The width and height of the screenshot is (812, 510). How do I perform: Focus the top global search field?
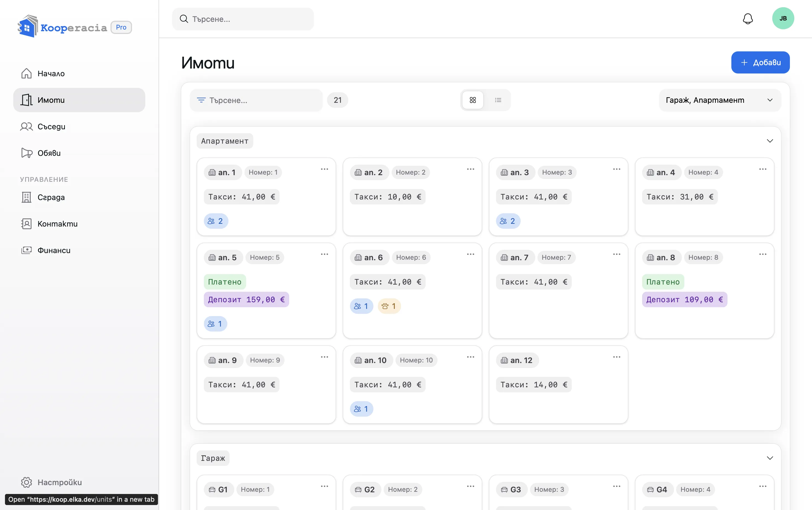[243, 19]
